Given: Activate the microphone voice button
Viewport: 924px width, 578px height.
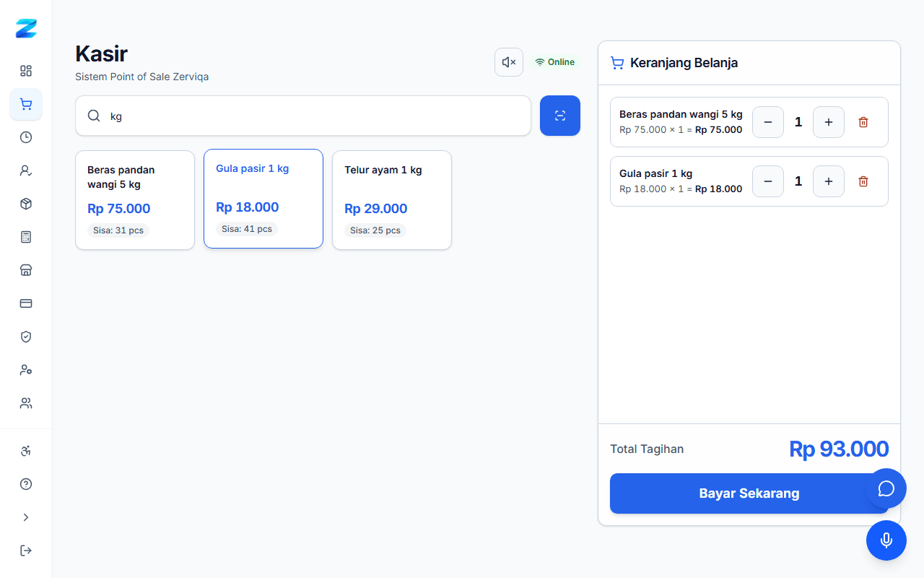Looking at the screenshot, I should click(886, 540).
